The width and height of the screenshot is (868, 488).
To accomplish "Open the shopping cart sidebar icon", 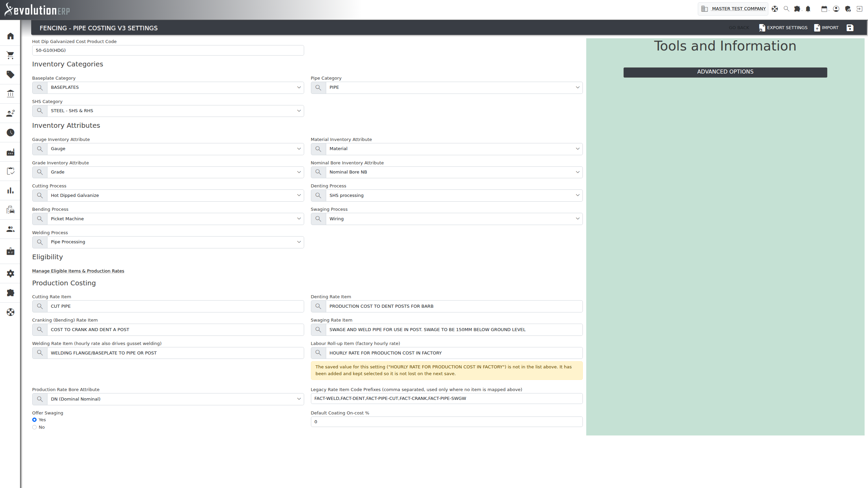I will click(11, 55).
